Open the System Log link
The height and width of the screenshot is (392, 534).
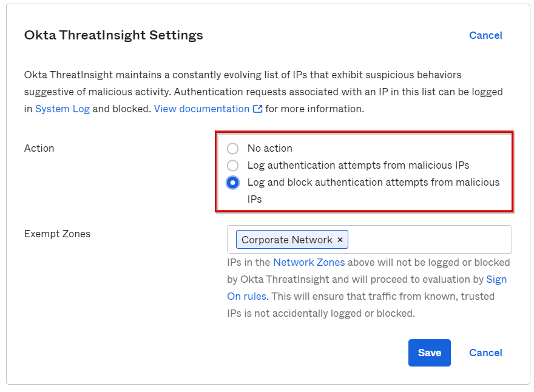(63, 109)
